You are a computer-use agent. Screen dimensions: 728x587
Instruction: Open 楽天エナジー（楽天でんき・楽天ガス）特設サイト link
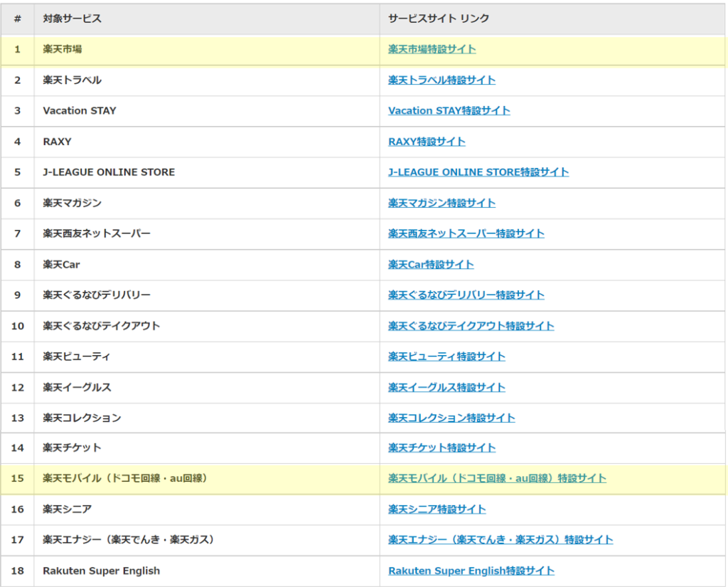(500, 540)
